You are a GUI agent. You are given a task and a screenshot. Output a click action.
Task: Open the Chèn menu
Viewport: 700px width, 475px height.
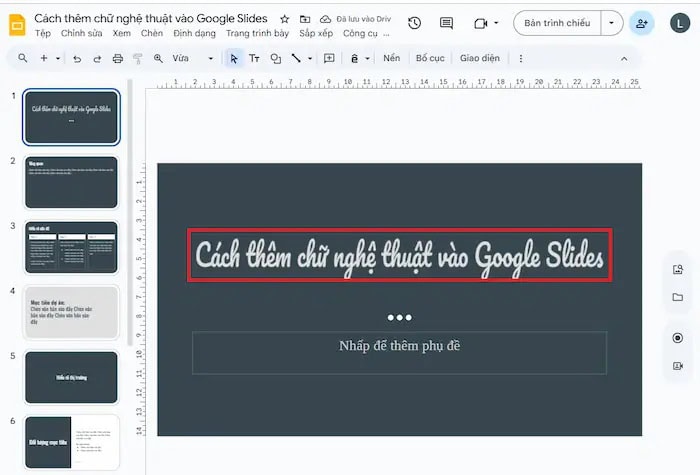point(152,33)
